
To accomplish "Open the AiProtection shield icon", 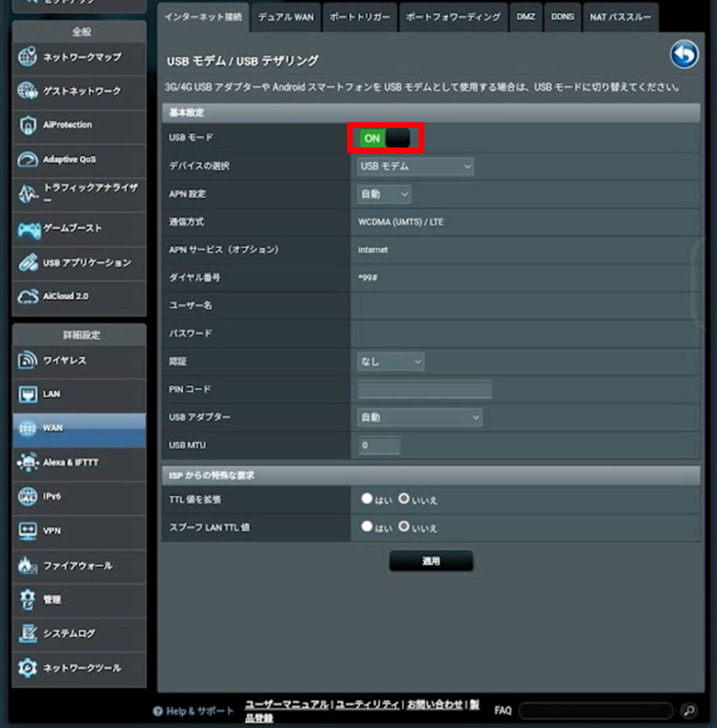I will pos(28,125).
